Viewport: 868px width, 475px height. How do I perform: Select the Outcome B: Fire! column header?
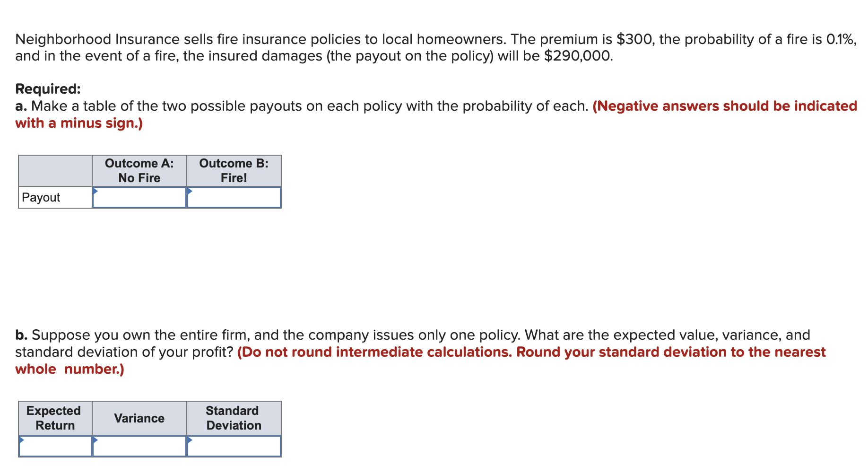click(x=234, y=170)
